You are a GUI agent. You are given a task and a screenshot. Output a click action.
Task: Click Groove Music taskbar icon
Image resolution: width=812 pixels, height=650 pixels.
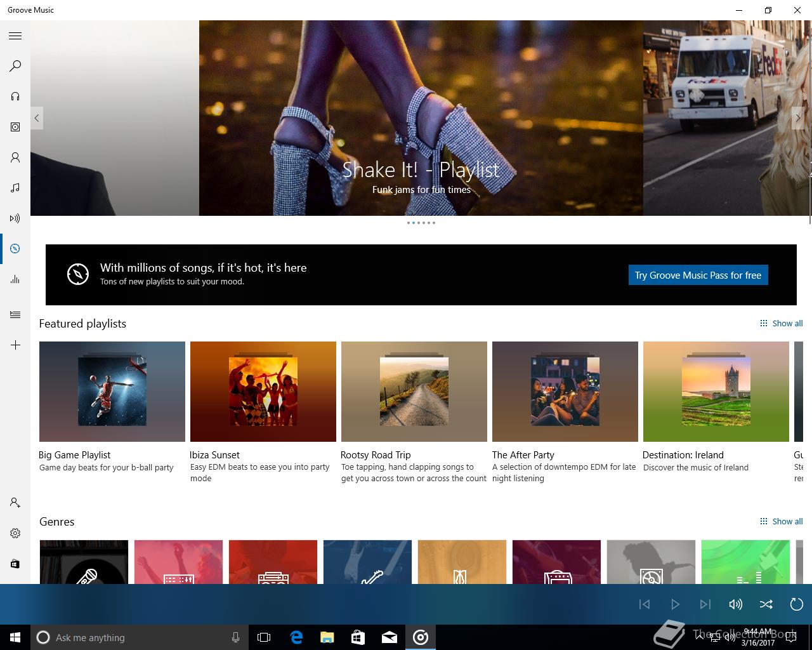pos(421,637)
